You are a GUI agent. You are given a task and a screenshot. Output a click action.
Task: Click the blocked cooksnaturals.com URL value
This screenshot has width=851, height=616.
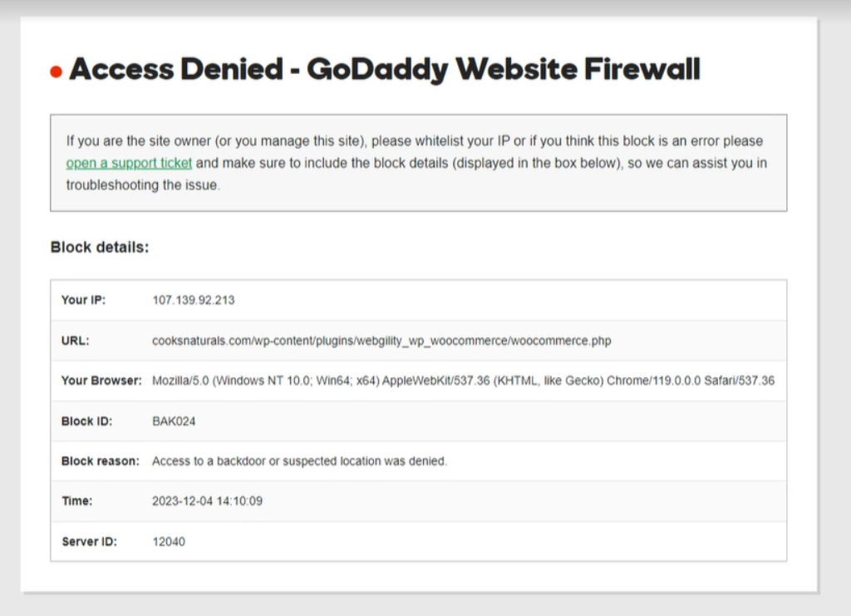381,341
